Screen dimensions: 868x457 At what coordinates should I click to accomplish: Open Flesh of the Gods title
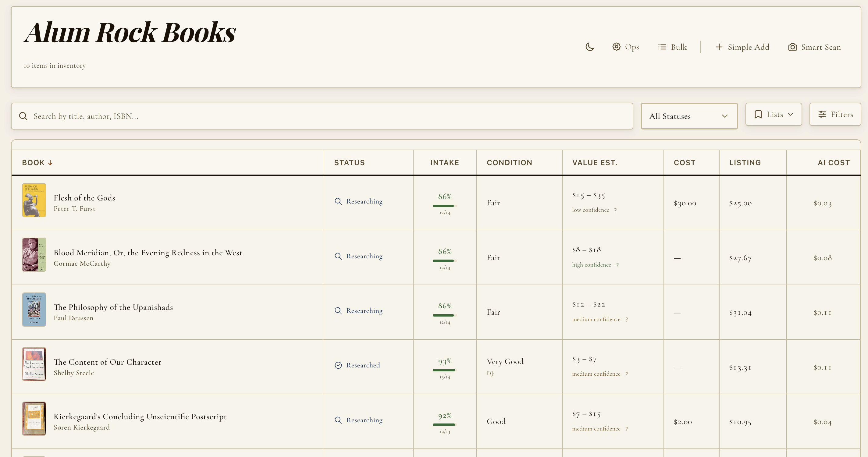(x=84, y=198)
